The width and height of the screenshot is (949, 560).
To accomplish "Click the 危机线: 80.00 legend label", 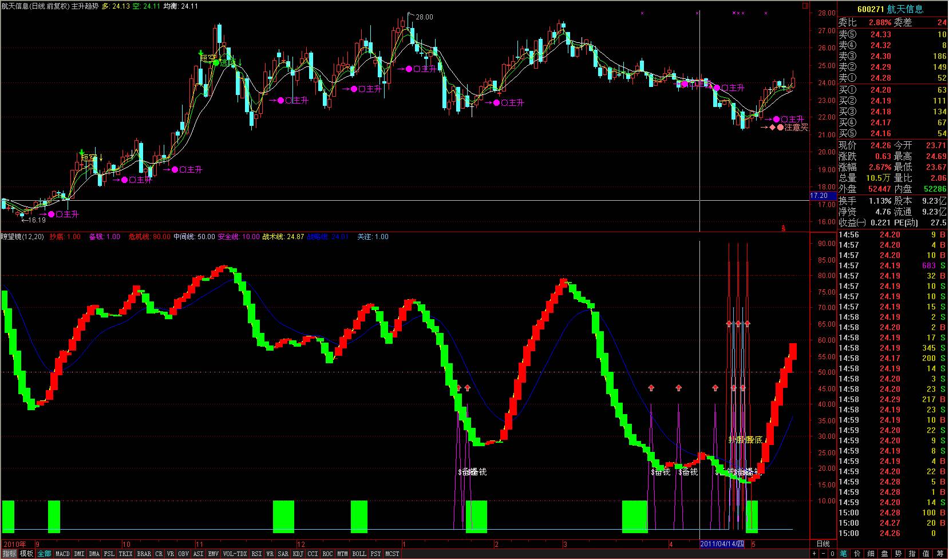I will (x=149, y=237).
